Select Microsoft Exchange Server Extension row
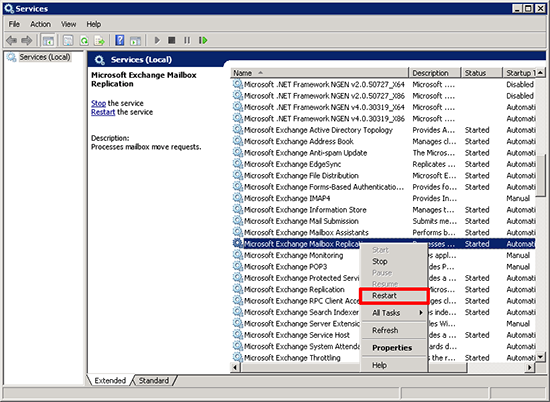Screen dimensions: 550x402 click(383, 323)
